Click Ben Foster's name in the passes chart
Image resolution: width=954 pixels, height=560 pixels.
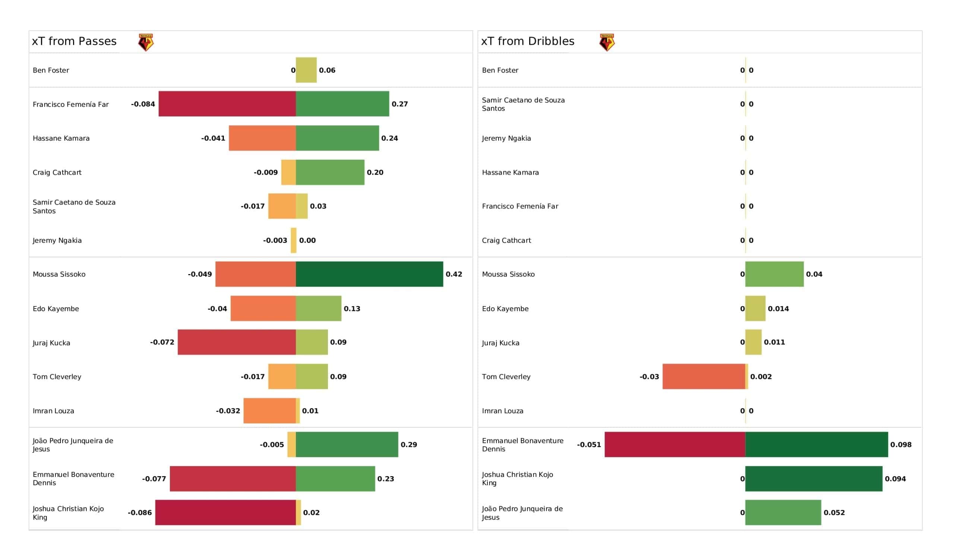point(51,70)
